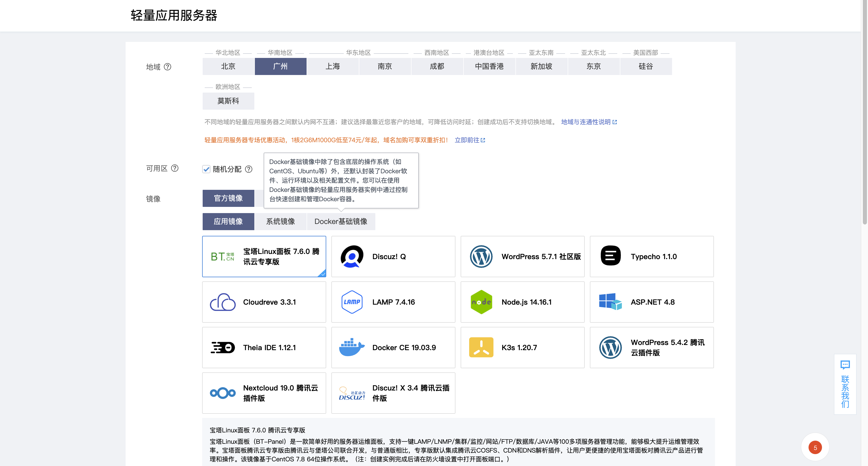This screenshot has width=868, height=466.
Task: Choose the Discuz! X 3.4 腾讯云插件版 image
Action: click(393, 393)
